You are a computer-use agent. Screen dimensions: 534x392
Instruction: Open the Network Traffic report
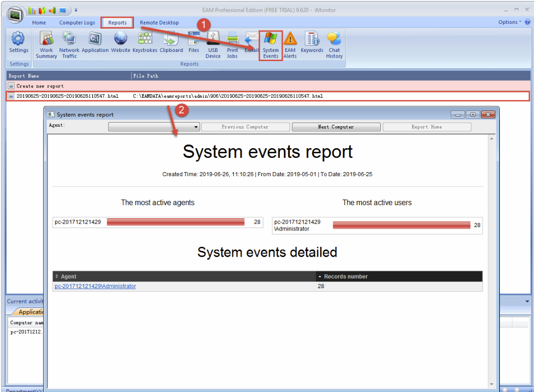69,45
